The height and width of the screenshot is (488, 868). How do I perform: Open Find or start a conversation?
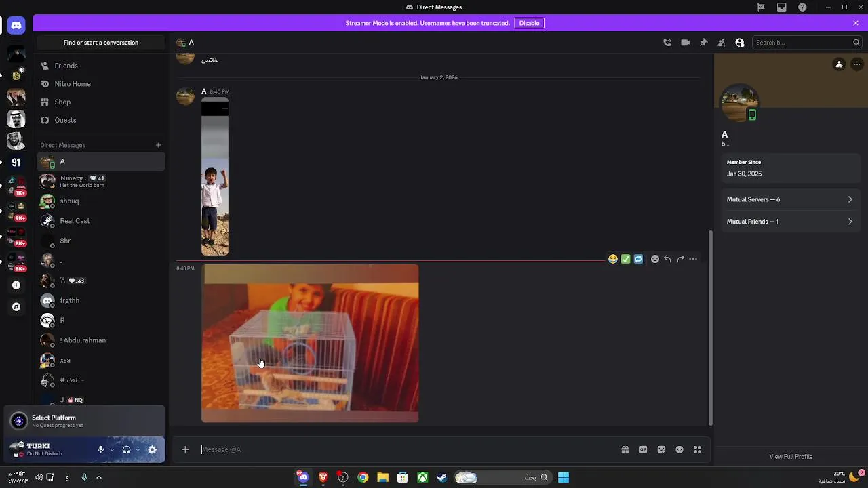101,43
